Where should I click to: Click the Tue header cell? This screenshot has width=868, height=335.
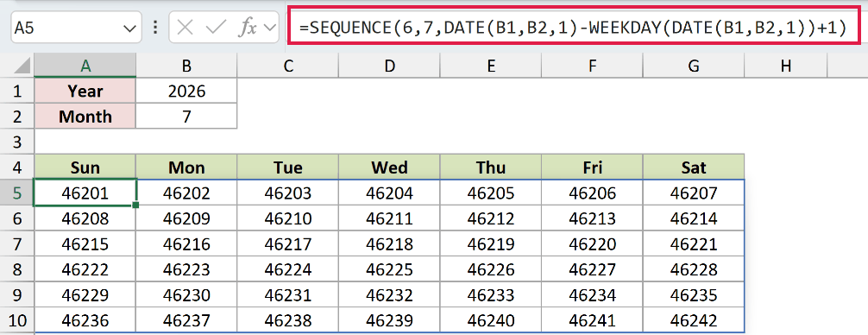[x=288, y=167]
